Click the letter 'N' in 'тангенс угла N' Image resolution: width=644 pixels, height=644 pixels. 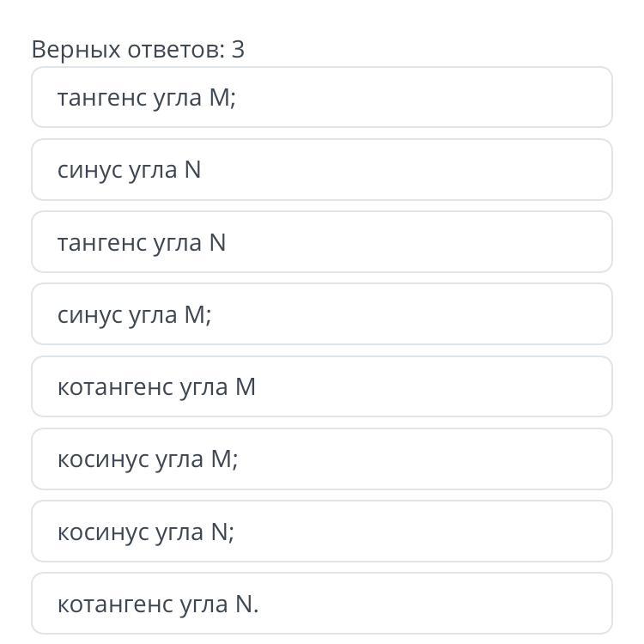tap(217, 243)
